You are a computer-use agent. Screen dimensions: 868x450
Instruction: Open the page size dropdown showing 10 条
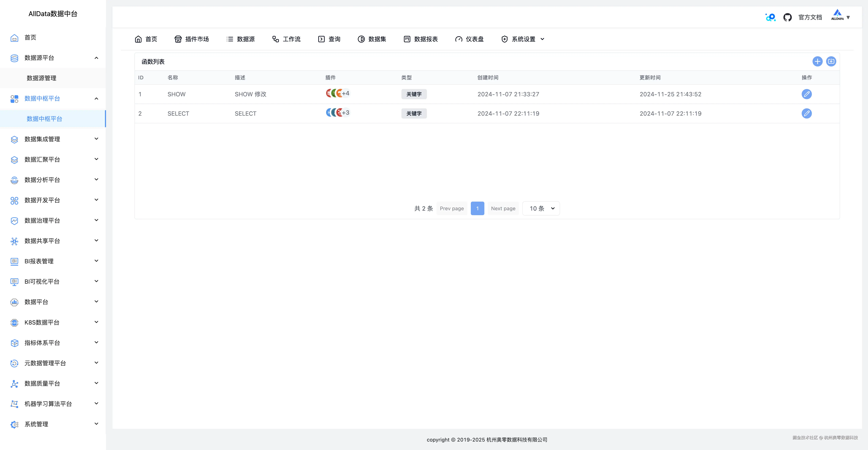coord(541,208)
